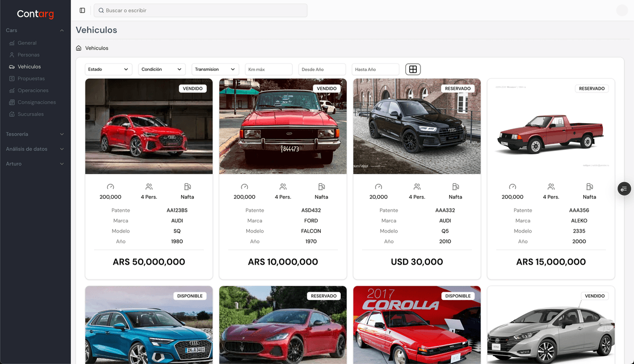Click fuel pump icon on Audi Q5 card
This screenshot has width=634, height=364.
click(455, 187)
